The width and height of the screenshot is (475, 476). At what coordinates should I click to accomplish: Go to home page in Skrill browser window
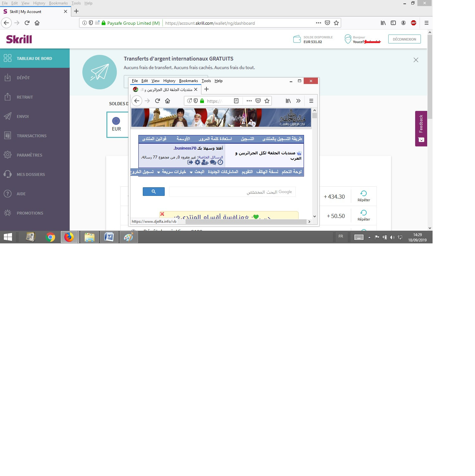[37, 23]
